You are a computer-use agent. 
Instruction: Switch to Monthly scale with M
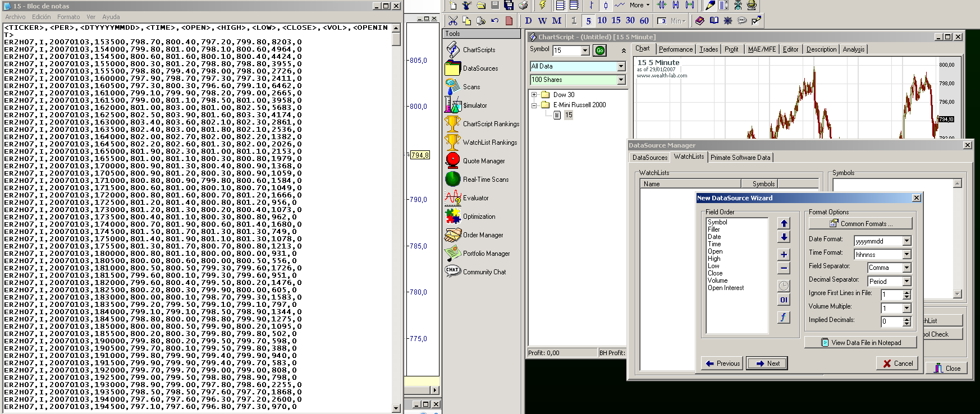[557, 21]
